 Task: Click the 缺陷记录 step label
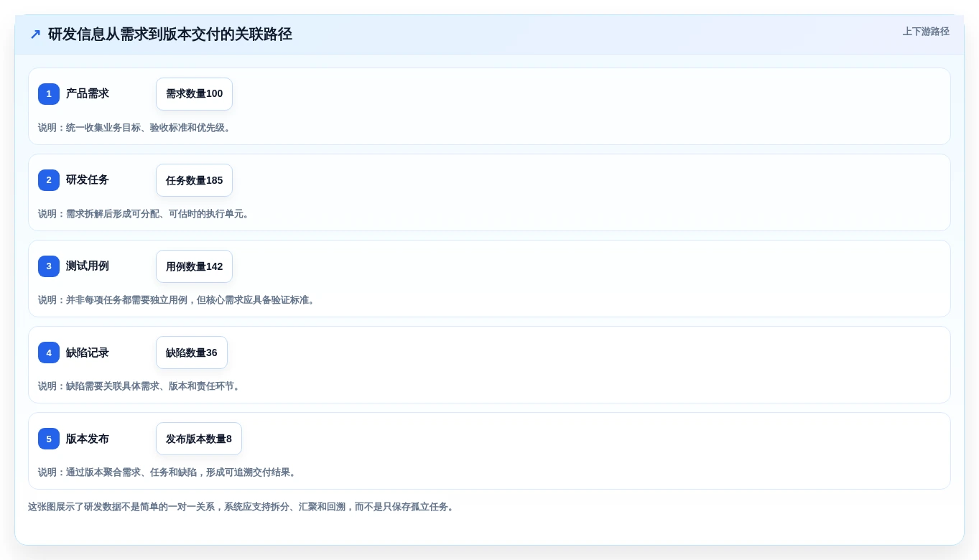[x=88, y=353]
